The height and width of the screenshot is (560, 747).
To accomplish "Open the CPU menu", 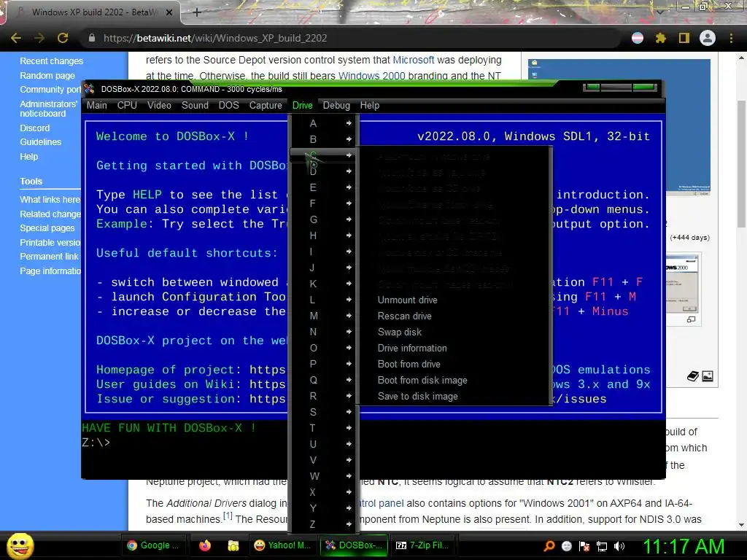I will click(127, 105).
